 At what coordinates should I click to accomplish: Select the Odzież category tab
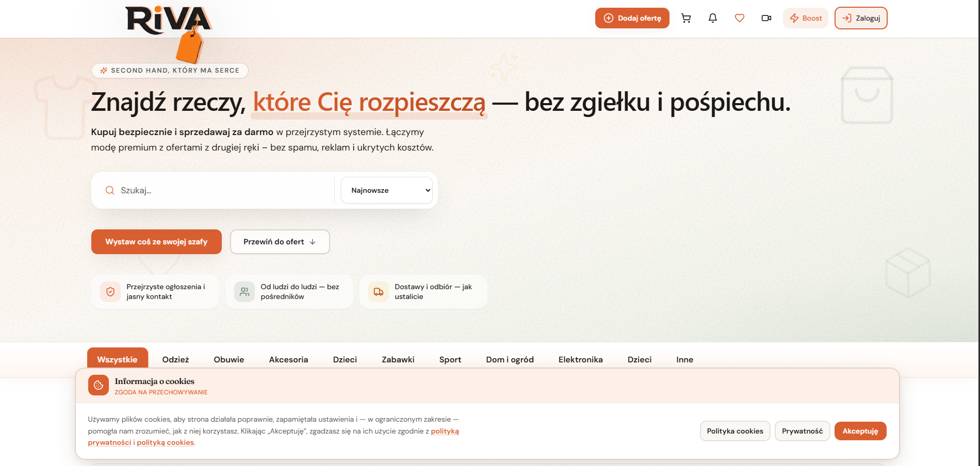[x=176, y=359]
